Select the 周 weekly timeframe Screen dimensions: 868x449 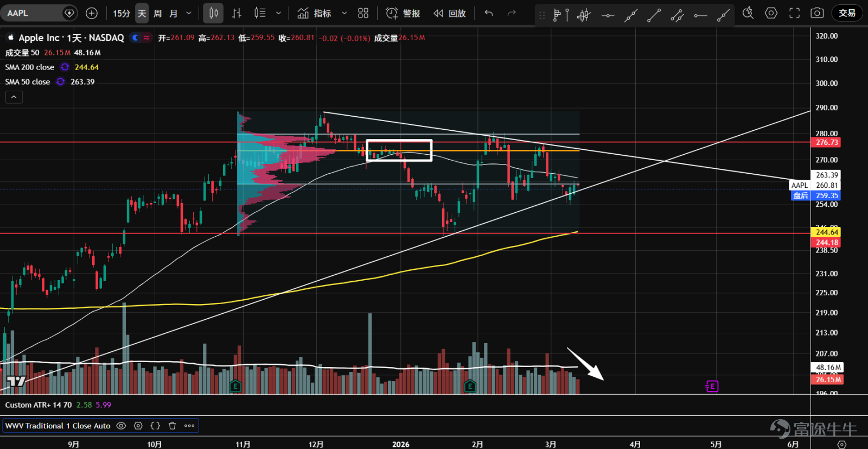point(157,13)
